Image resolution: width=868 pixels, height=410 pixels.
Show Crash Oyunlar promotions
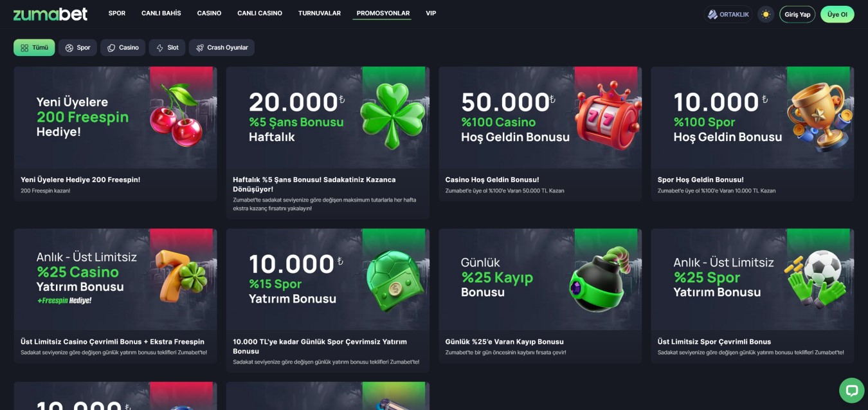pos(222,48)
